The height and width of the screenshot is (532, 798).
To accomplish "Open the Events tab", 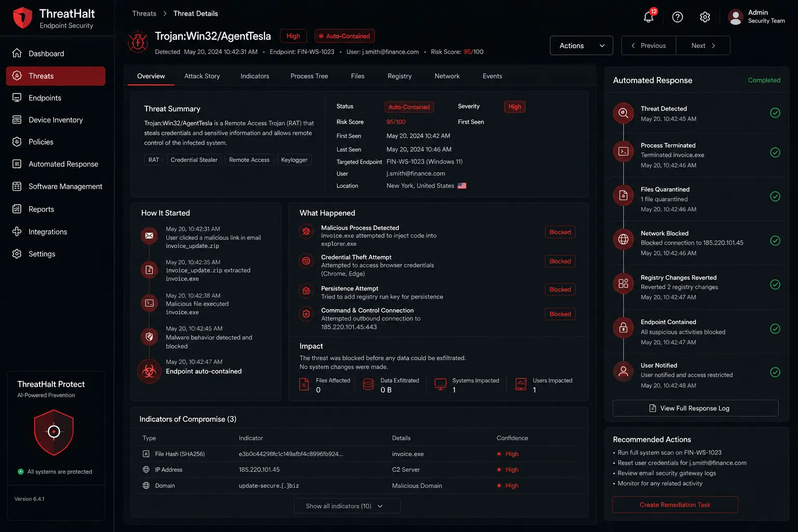I will click(492, 76).
